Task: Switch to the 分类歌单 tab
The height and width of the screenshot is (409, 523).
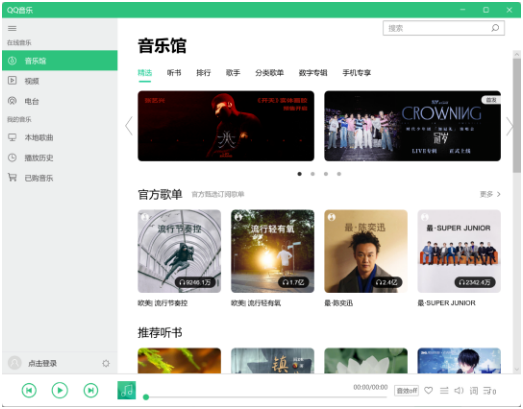Action: [270, 73]
